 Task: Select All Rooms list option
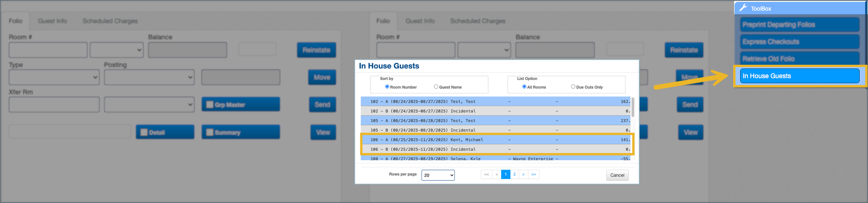524,86
